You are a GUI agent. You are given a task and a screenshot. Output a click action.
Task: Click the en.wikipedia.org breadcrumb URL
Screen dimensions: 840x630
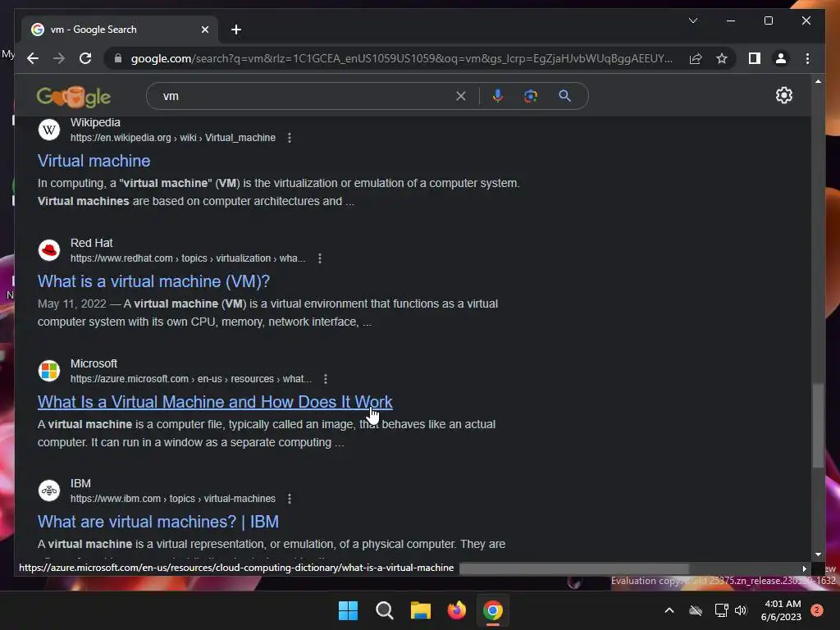(x=173, y=138)
